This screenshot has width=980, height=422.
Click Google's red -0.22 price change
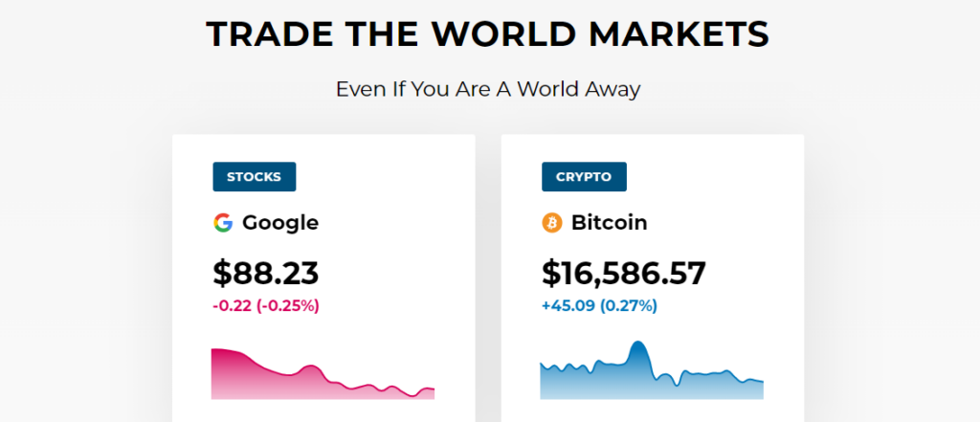[x=230, y=306]
